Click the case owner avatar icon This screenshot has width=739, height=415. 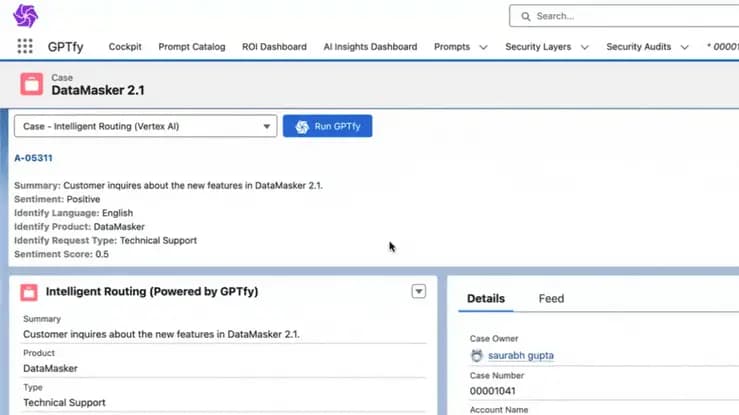(x=476, y=356)
